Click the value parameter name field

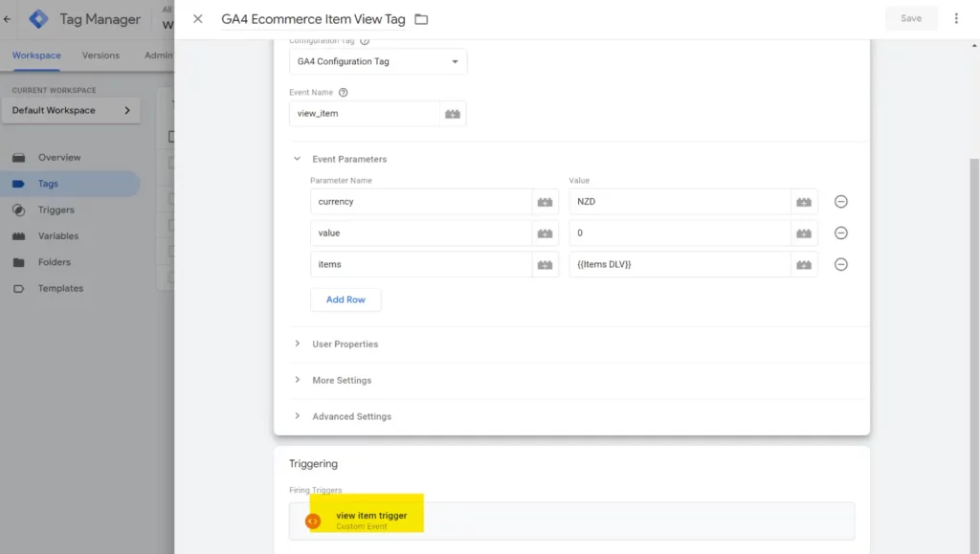(x=421, y=233)
